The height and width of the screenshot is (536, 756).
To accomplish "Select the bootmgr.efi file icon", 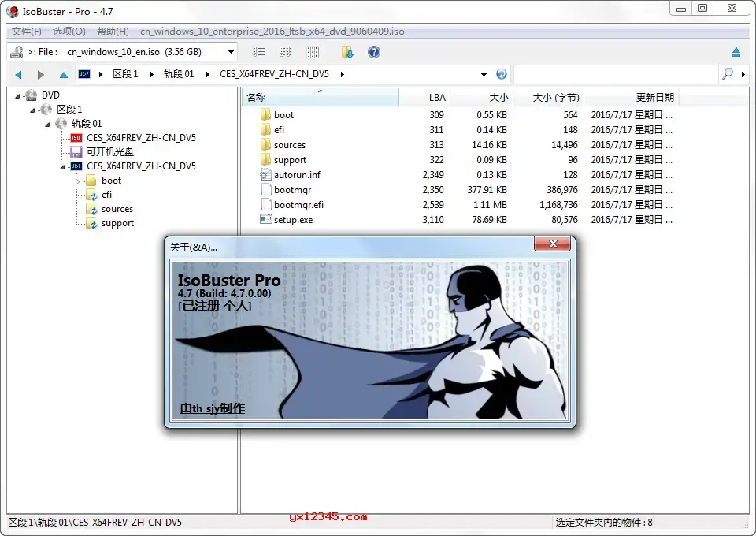I will [x=265, y=204].
